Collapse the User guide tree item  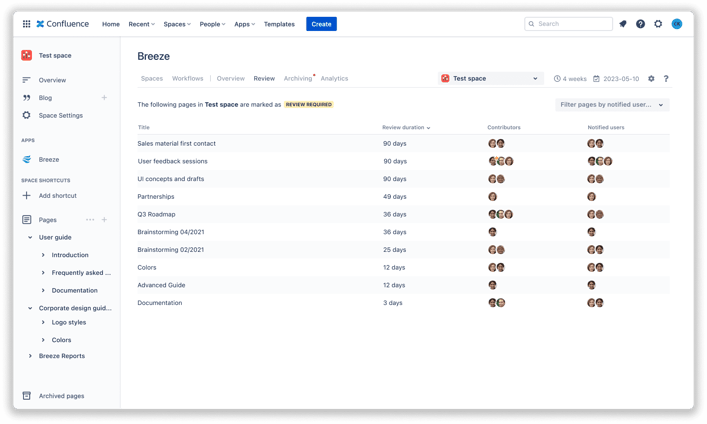click(30, 237)
